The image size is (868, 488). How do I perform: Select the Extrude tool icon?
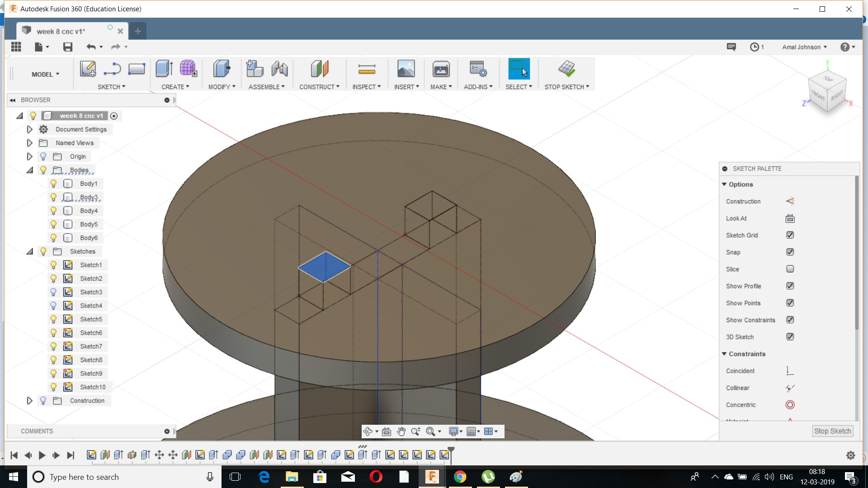(164, 69)
